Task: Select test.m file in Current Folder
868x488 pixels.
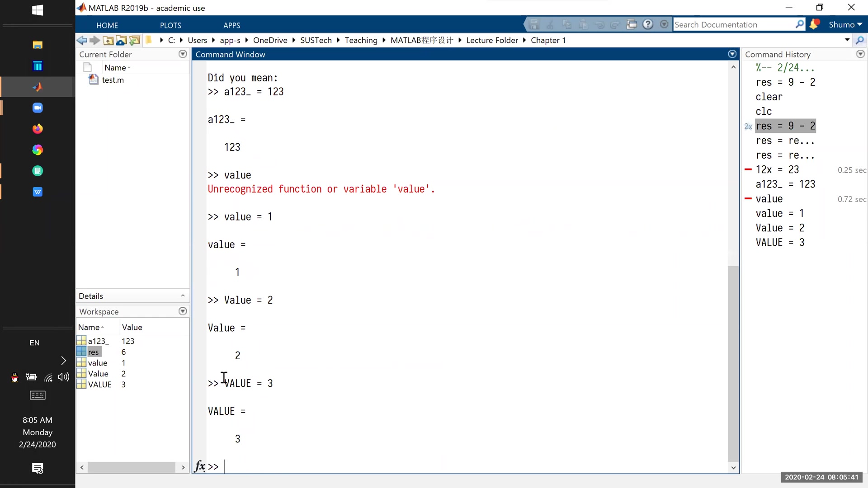Action: coord(113,80)
